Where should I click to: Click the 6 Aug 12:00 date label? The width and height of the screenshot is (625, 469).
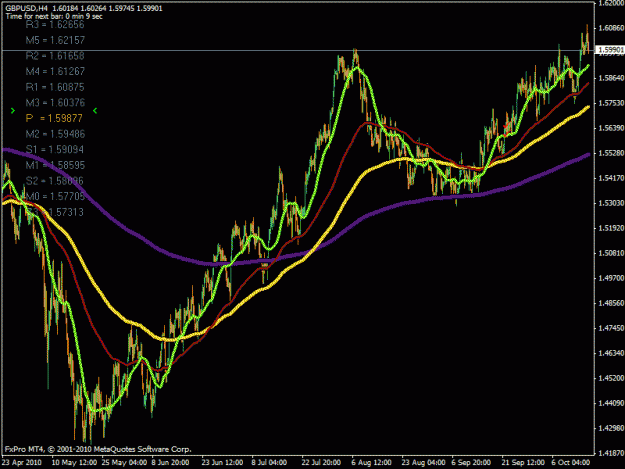coord(371,463)
